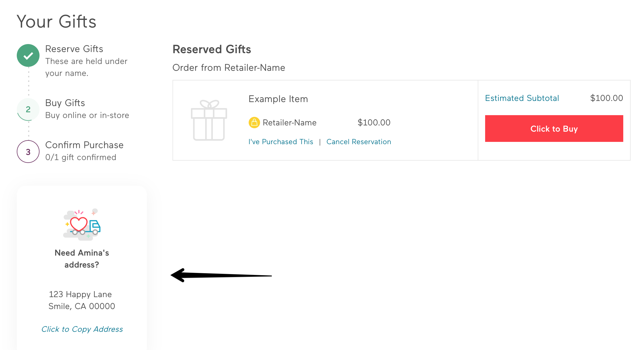
Task: Click the gift box placeholder image
Action: (209, 120)
